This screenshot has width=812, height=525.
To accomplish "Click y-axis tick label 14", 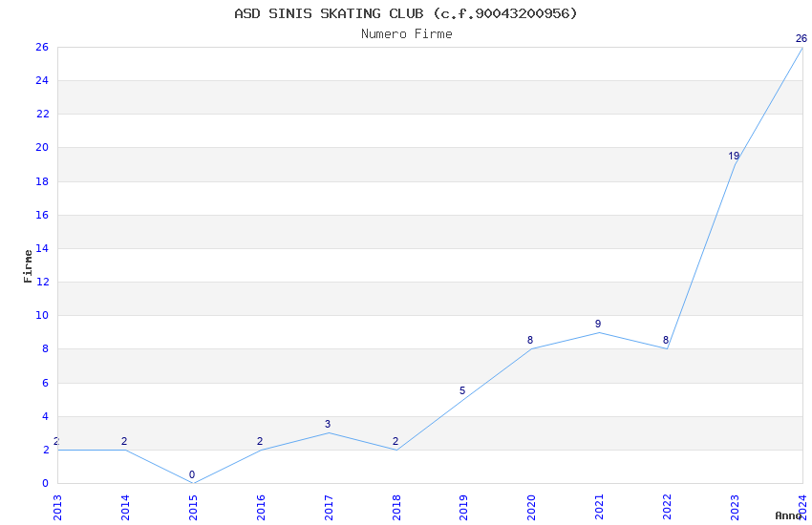I will [x=42, y=248].
